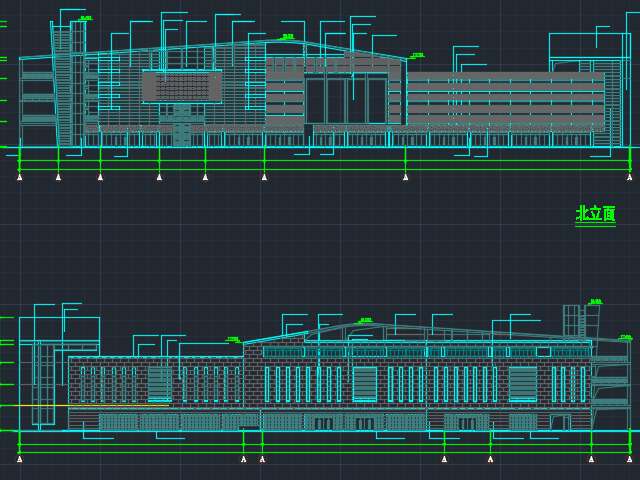
Task: Select small door beneath the grey signboard
Action: coord(181,134)
